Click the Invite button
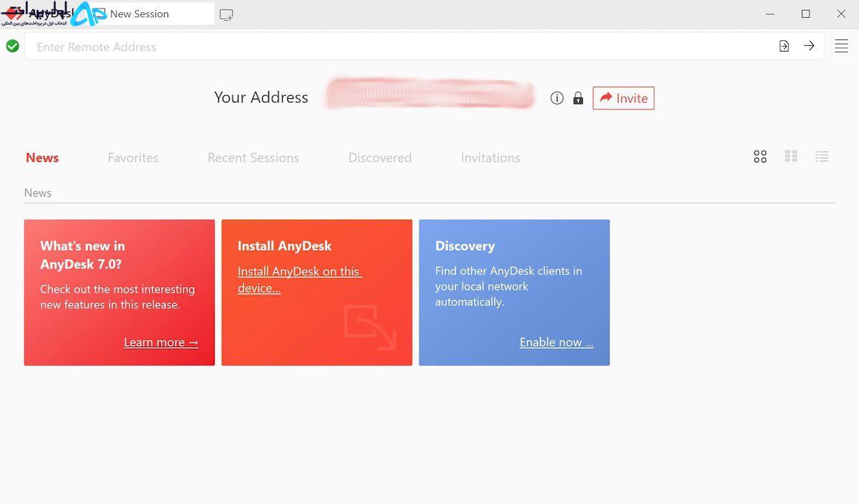 coord(623,98)
